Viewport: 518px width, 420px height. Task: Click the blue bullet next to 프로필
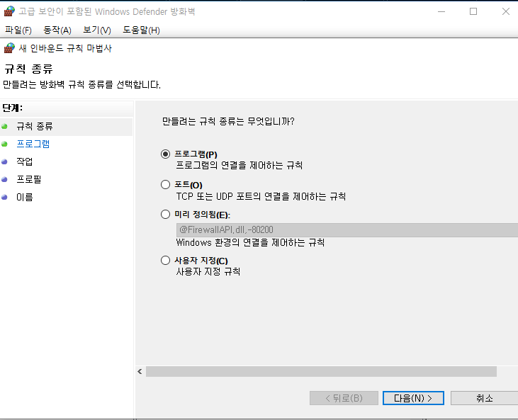(x=4, y=179)
